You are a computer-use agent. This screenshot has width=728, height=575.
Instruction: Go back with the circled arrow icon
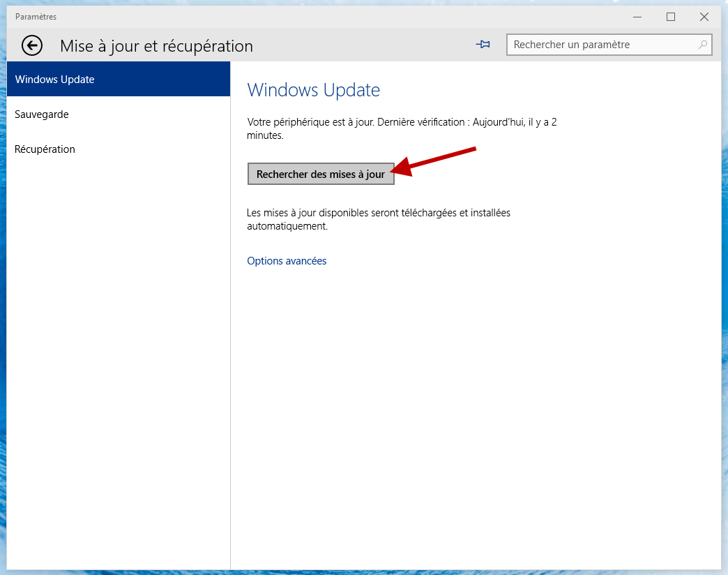point(32,45)
